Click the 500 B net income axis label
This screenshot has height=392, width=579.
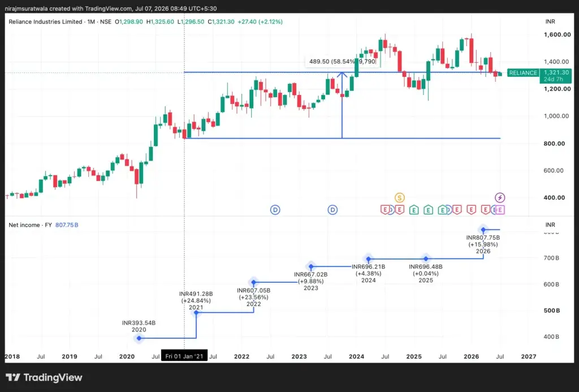click(552, 311)
